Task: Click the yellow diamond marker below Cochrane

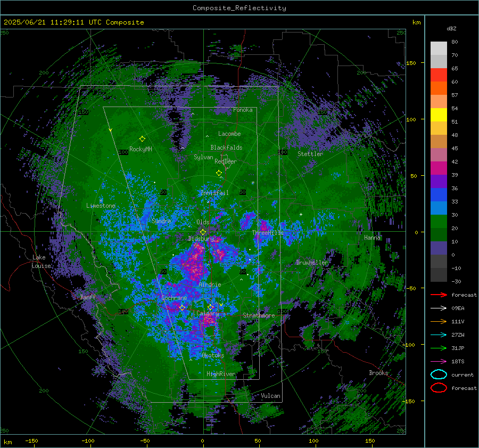Action: (182, 308)
